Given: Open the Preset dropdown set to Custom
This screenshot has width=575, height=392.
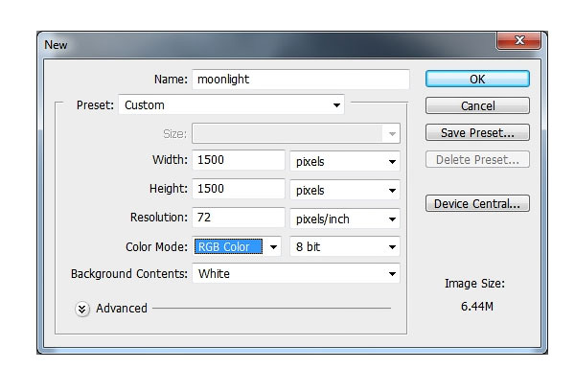Looking at the screenshot, I should (x=231, y=104).
